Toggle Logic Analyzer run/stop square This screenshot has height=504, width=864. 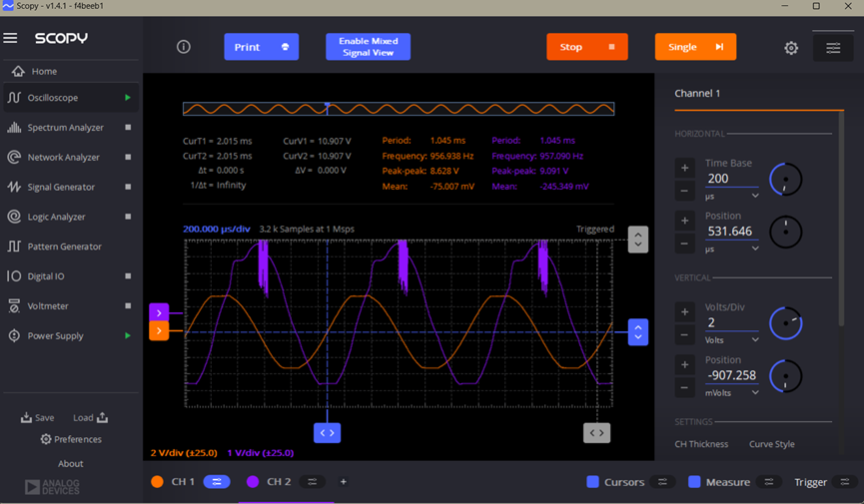128,217
